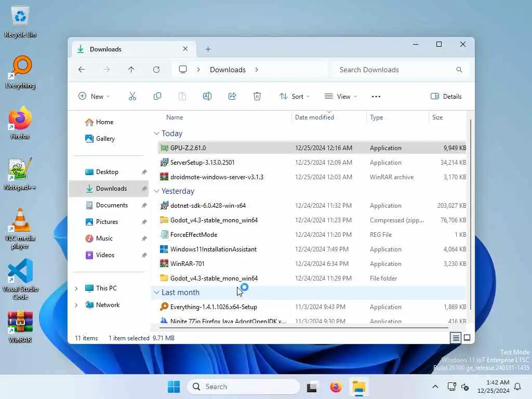Click the taskbar Search box
The height and width of the screenshot is (399, 532).
point(244,387)
